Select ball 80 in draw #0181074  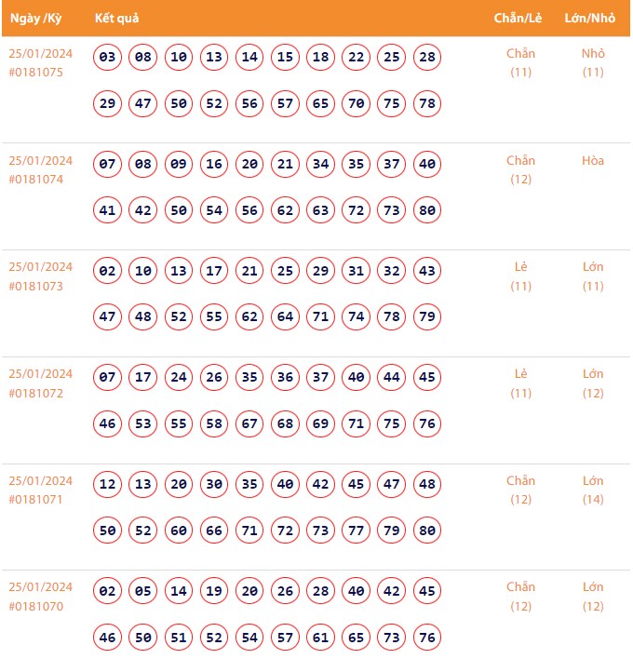click(427, 210)
